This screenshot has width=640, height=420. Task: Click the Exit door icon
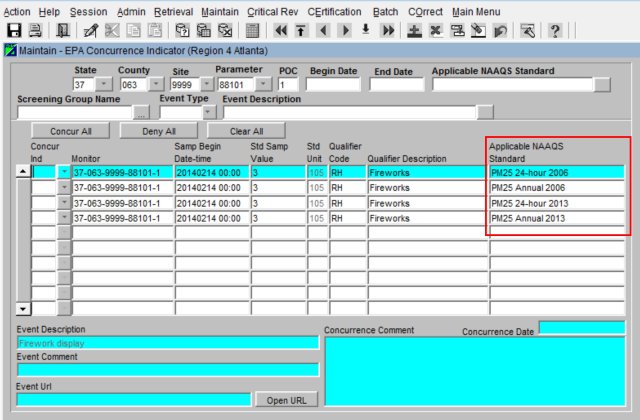63,31
